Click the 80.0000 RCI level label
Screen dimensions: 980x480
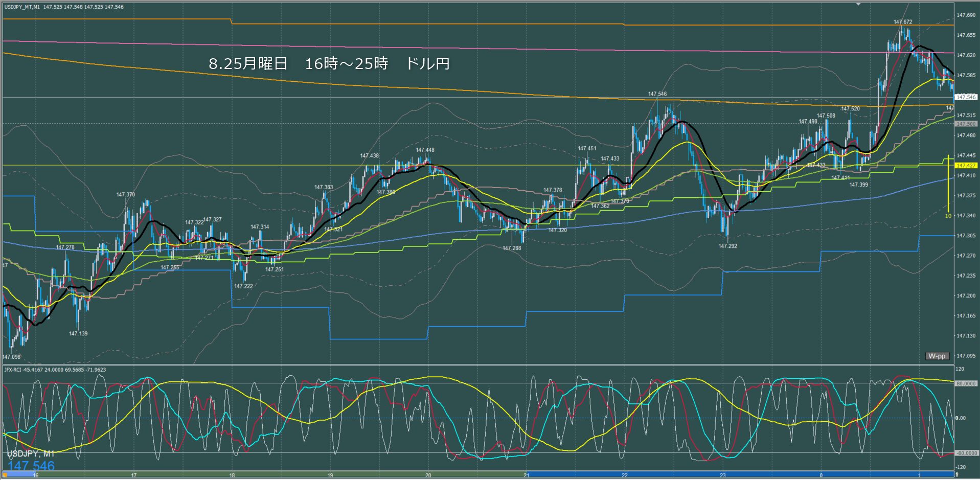pos(966,383)
